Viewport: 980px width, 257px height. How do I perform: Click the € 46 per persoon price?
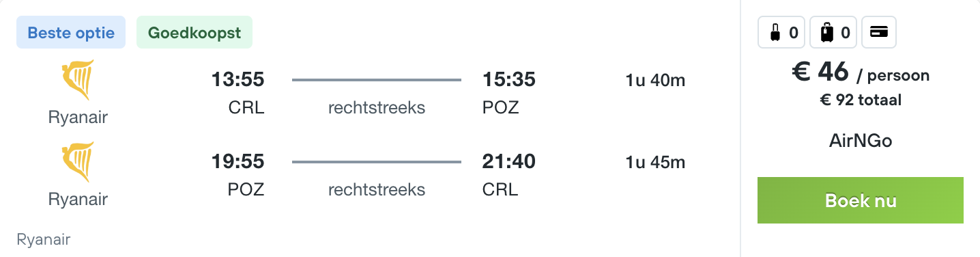click(861, 72)
